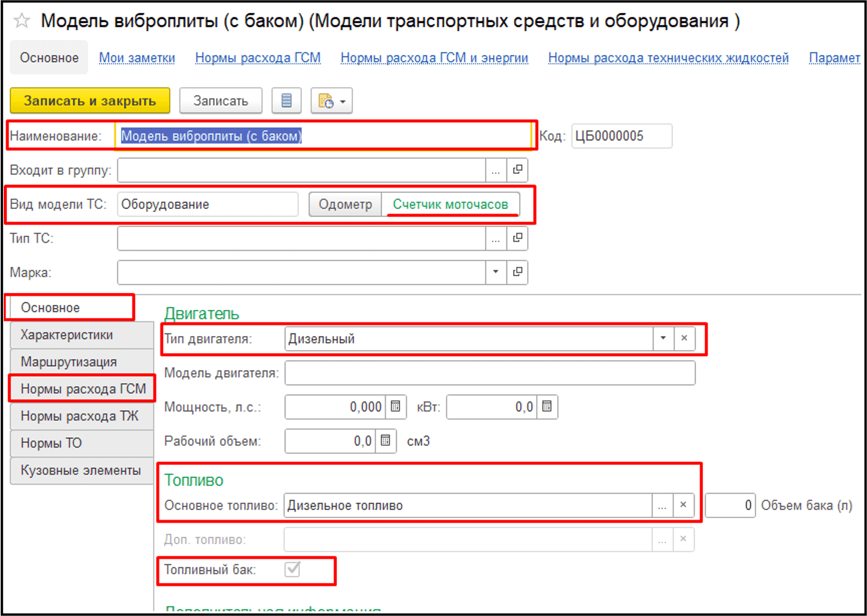Open calculator for 'Рабочий объем' field
This screenshot has width=867, height=616.
pyautogui.click(x=385, y=441)
